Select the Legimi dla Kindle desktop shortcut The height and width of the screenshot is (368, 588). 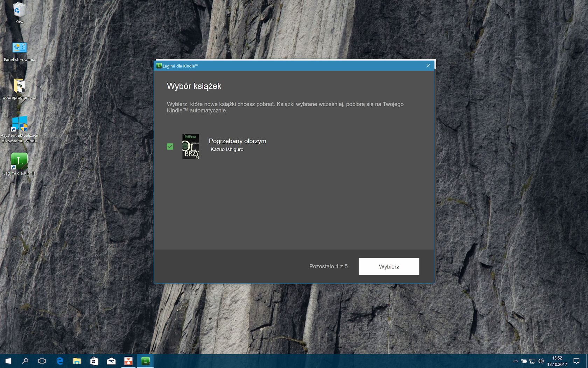coord(20,164)
